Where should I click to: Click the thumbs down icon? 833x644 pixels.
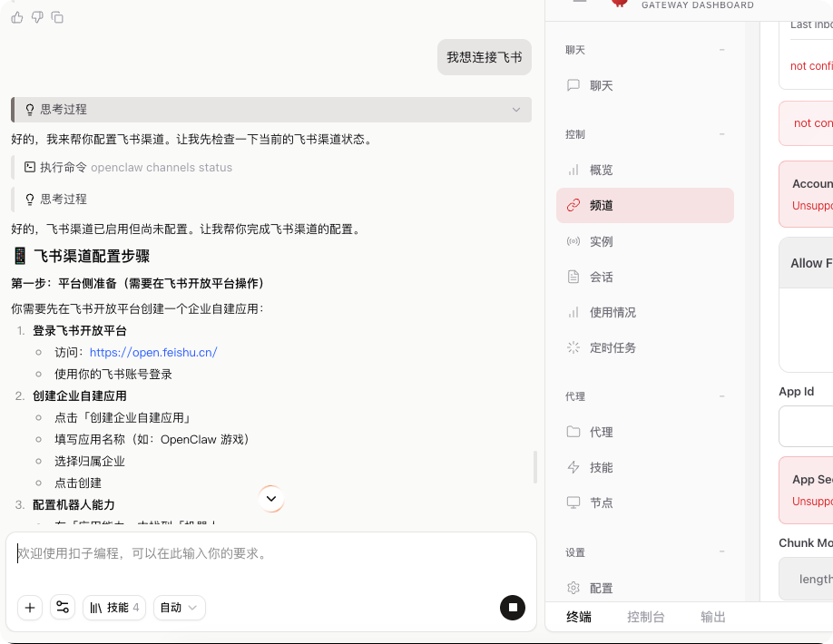[37, 17]
